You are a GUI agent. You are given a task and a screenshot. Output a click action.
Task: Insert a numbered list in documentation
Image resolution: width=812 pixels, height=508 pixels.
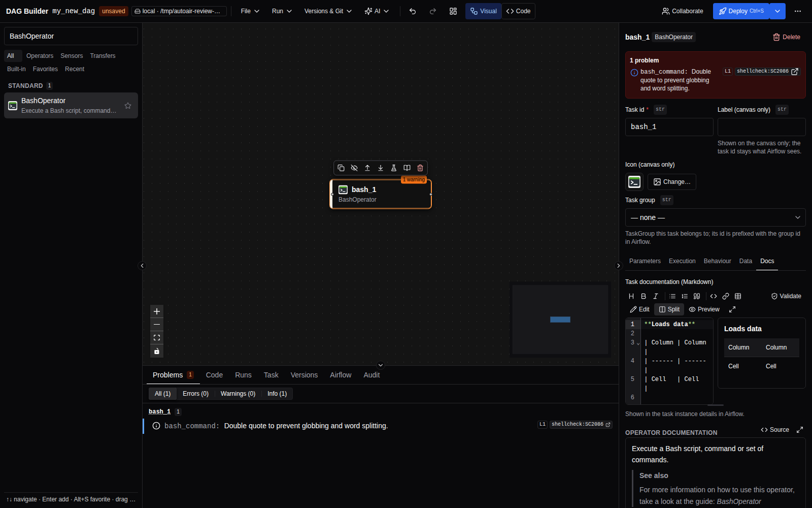point(685,296)
